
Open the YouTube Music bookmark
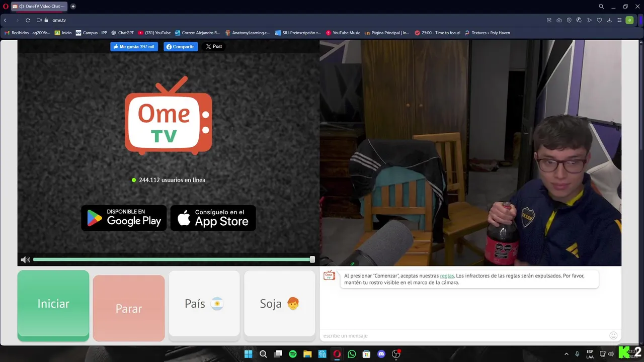[343, 33]
